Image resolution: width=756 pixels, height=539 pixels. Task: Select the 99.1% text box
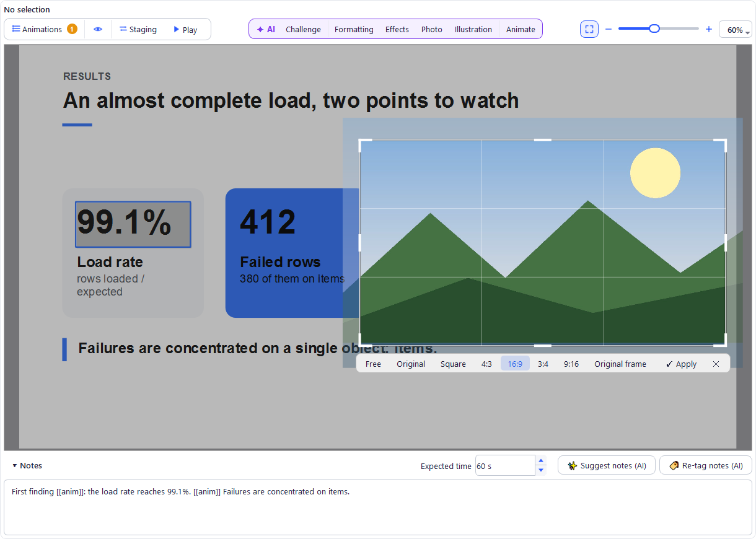click(x=133, y=224)
